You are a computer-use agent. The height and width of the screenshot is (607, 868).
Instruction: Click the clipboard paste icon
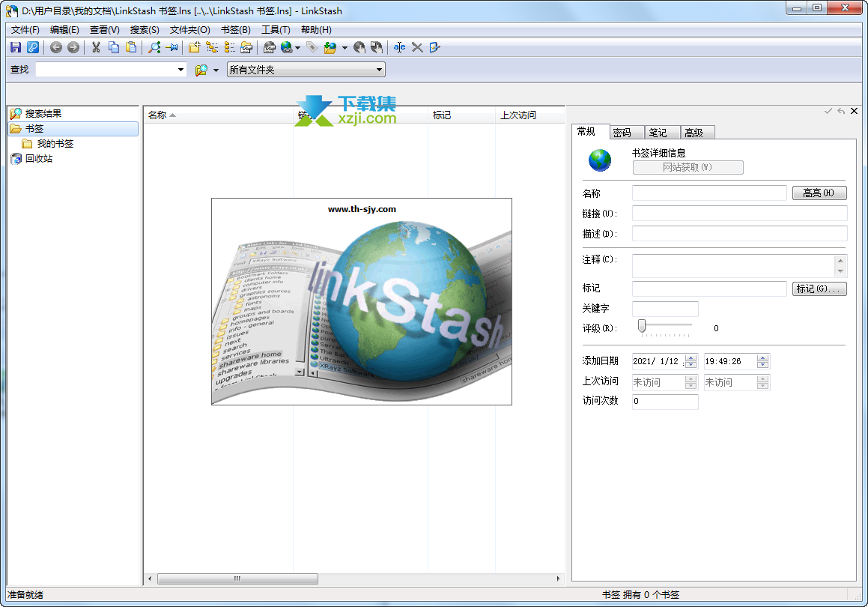coord(131,48)
